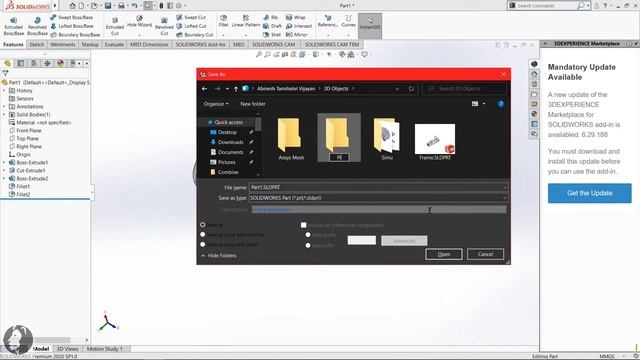Pick the Swept Cut tool
Image resolution: width=640 pixels, height=360 pixels.
coord(191,18)
